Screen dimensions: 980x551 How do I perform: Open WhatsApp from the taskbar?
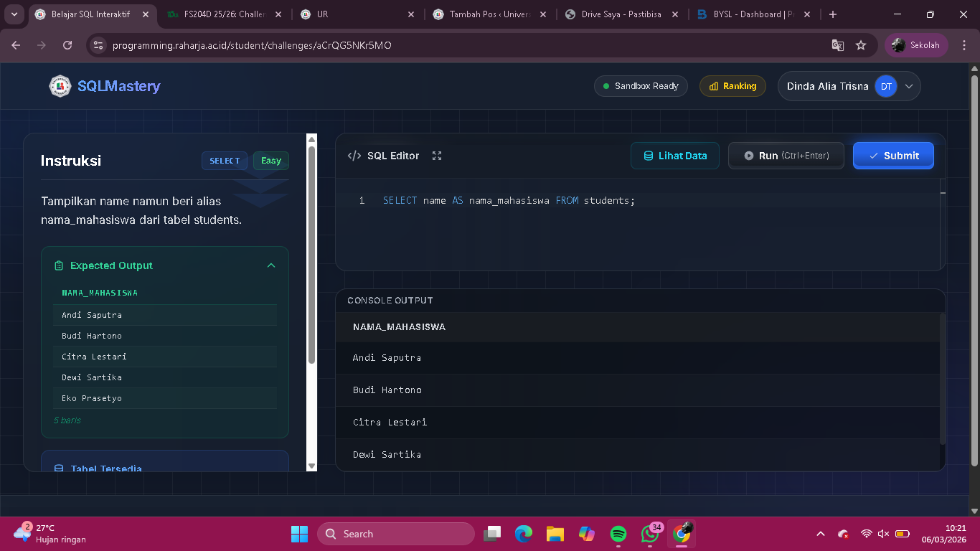tap(650, 534)
